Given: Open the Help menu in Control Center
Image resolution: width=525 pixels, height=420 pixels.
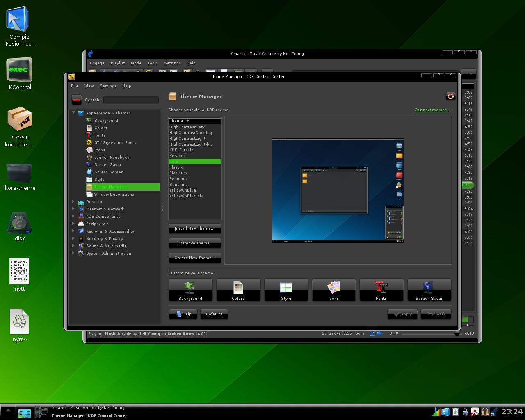Looking at the screenshot, I should (x=126, y=86).
